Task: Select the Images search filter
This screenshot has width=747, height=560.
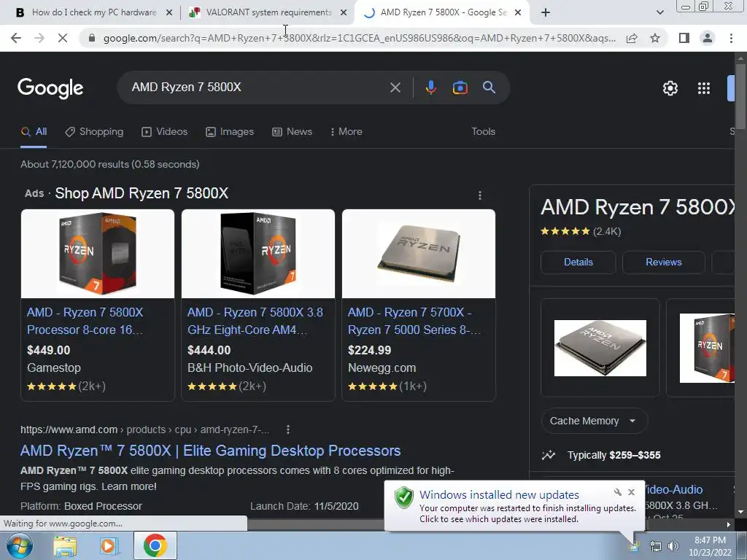Action: [x=230, y=132]
